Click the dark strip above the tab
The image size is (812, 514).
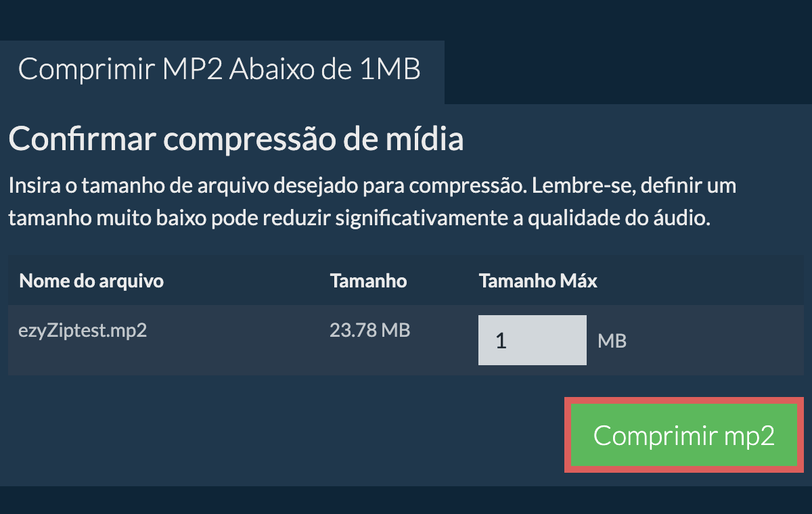[406, 19]
